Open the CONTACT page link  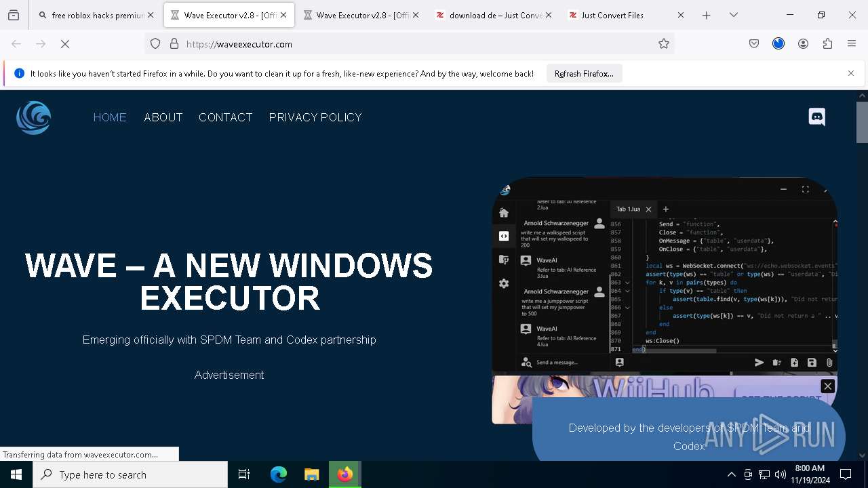point(226,117)
